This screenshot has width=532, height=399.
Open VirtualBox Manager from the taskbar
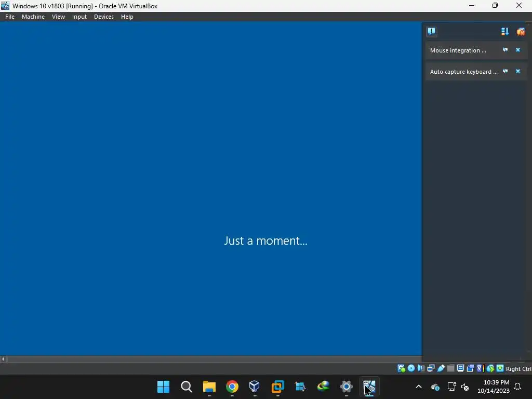coord(255,387)
